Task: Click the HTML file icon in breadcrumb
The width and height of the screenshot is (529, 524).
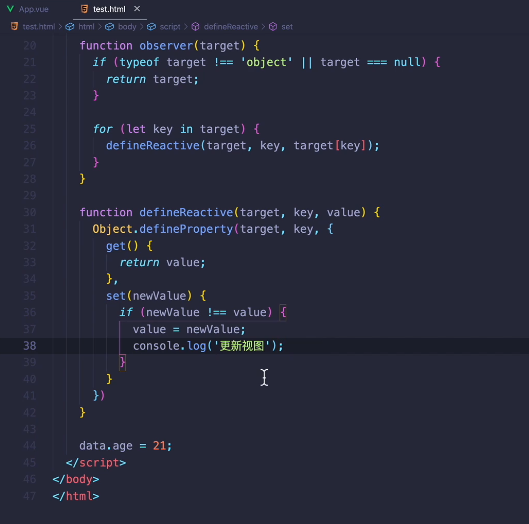Action: [14, 26]
